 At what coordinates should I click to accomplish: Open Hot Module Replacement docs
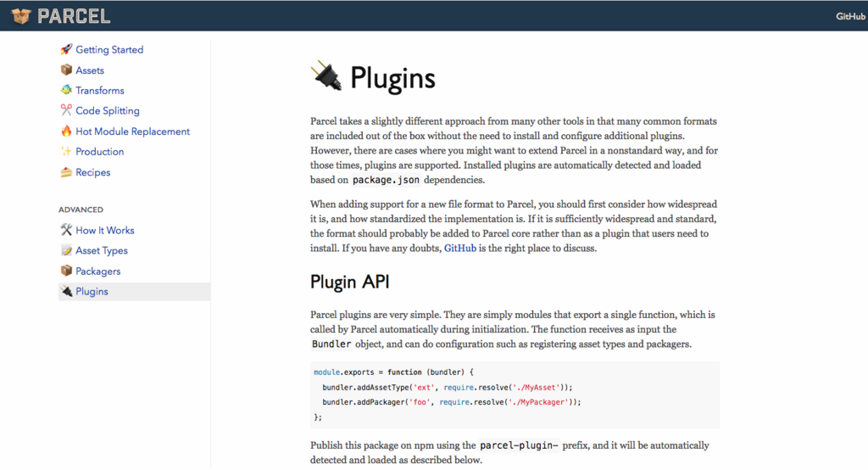133,131
